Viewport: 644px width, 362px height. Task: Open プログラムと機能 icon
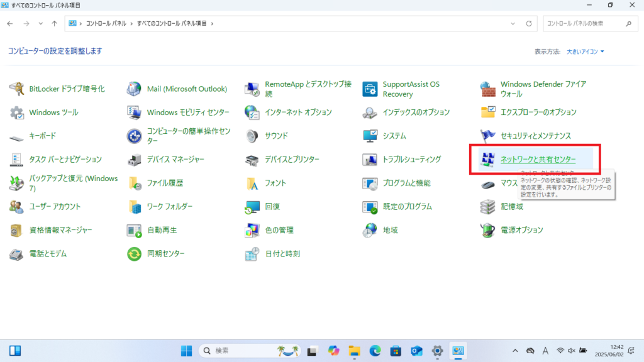pos(370,183)
